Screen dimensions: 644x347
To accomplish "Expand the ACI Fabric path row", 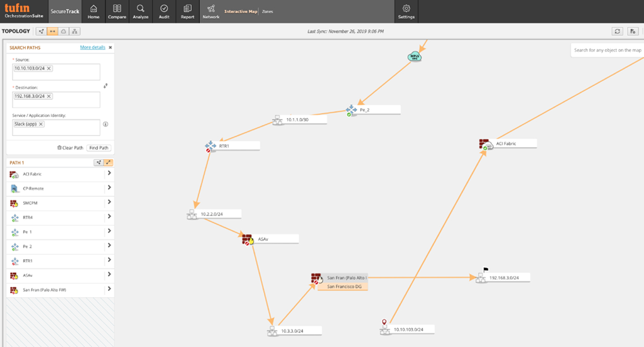I will point(109,173).
